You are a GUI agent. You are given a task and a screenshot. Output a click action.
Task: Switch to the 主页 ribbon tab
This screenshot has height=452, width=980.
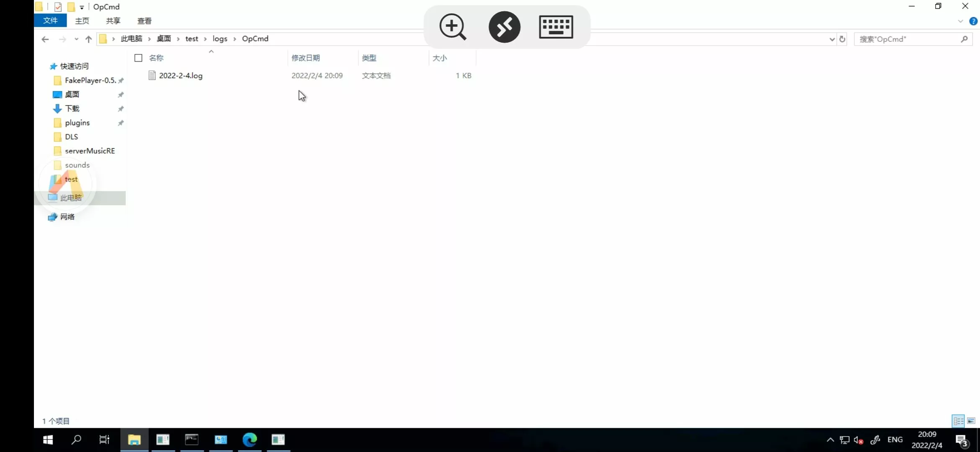82,21
